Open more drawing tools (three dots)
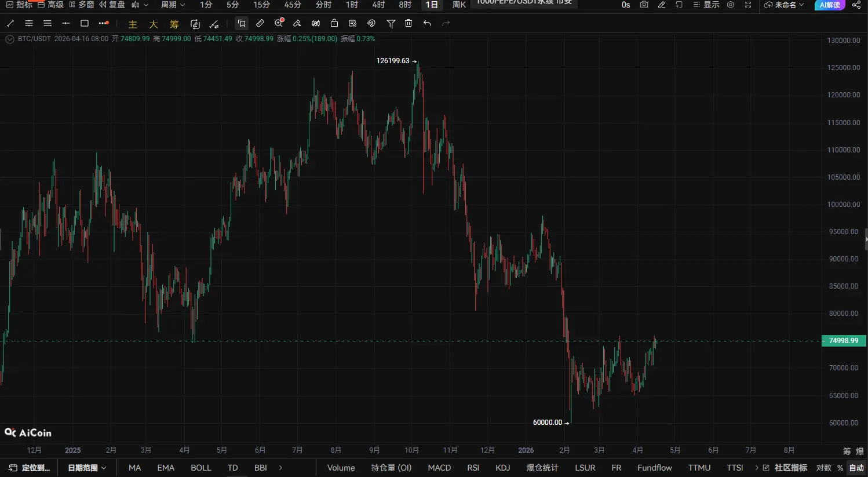The image size is (868, 477). [x=104, y=23]
